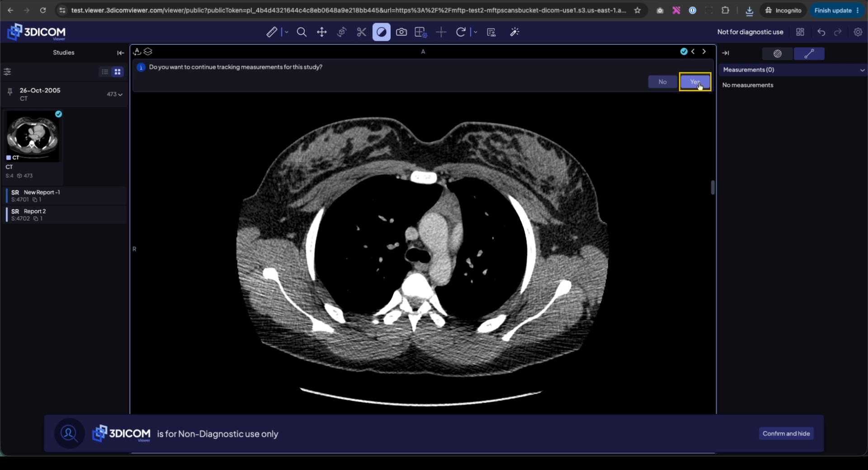This screenshot has width=868, height=470.
Task: Click the rotate reset tool
Action: tap(461, 32)
